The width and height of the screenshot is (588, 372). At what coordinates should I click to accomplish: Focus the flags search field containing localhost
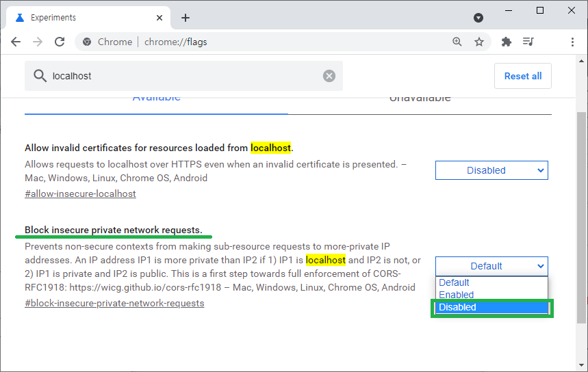coord(183,76)
